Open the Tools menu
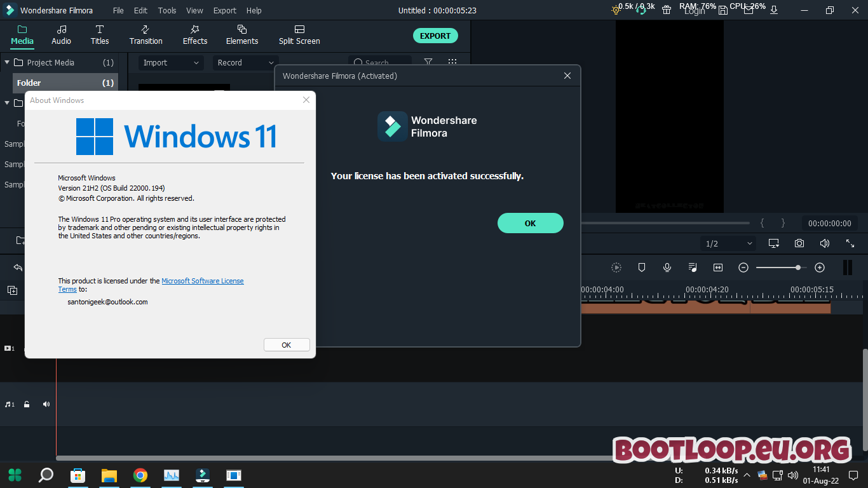 pos(167,10)
